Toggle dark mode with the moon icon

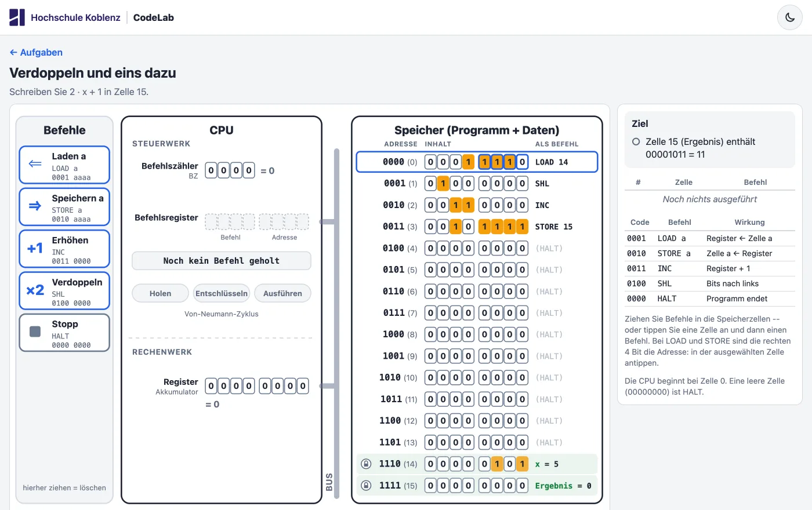coord(789,17)
